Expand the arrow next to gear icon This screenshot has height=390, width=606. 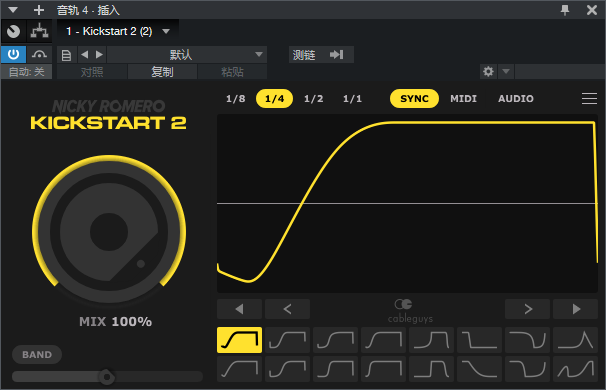click(x=506, y=72)
